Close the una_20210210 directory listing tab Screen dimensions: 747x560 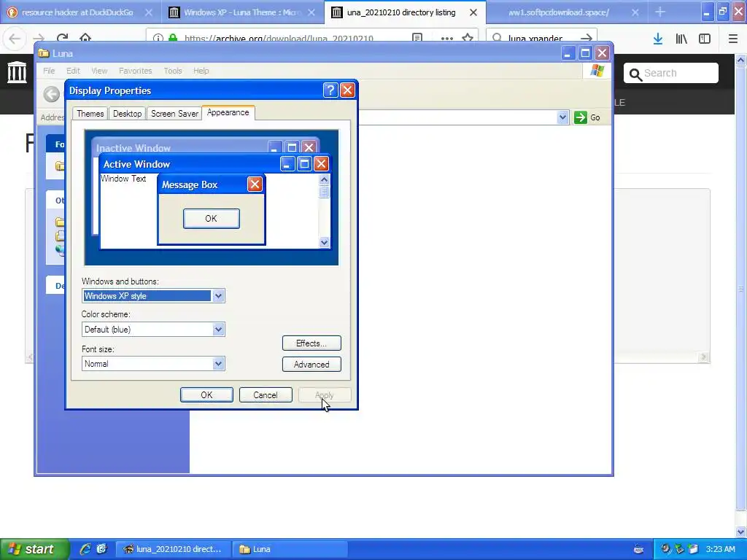[x=473, y=12]
